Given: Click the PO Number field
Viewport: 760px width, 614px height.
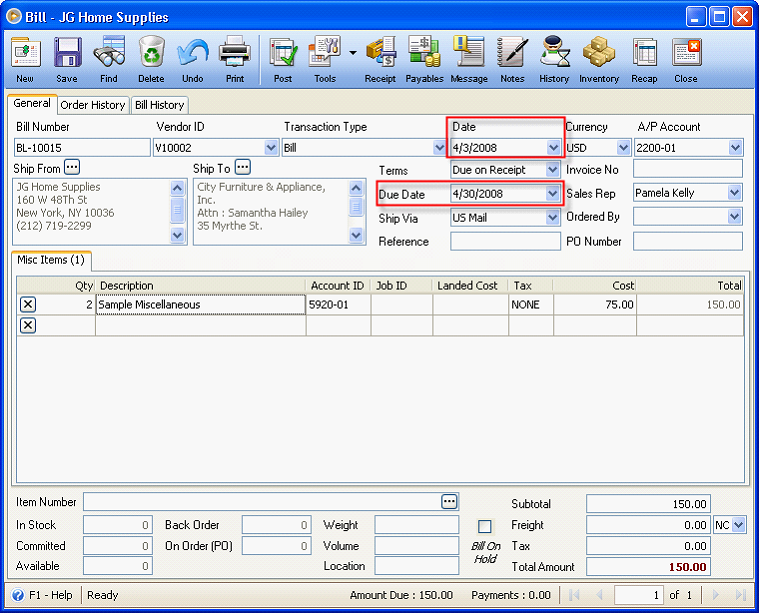Looking at the screenshot, I should (688, 241).
